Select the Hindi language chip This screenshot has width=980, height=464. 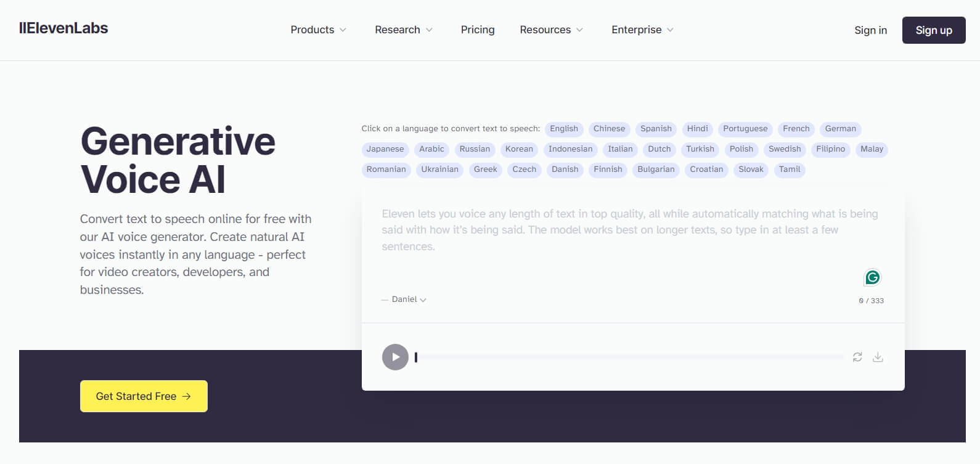click(698, 129)
